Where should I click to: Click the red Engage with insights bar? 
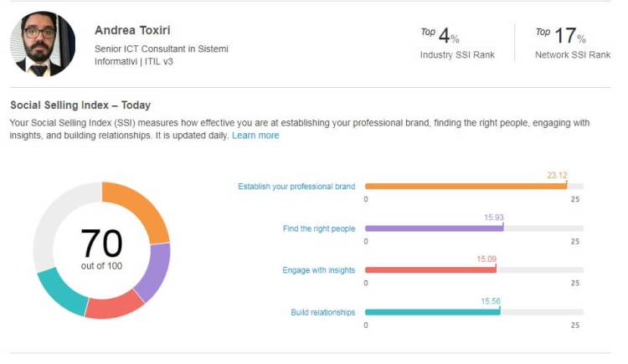click(430, 269)
